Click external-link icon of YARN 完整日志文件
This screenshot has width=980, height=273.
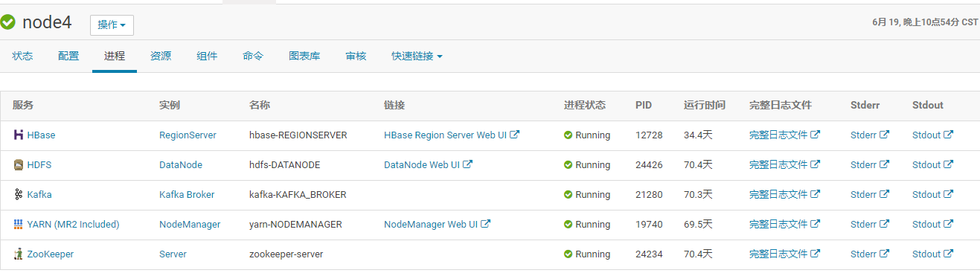point(815,224)
